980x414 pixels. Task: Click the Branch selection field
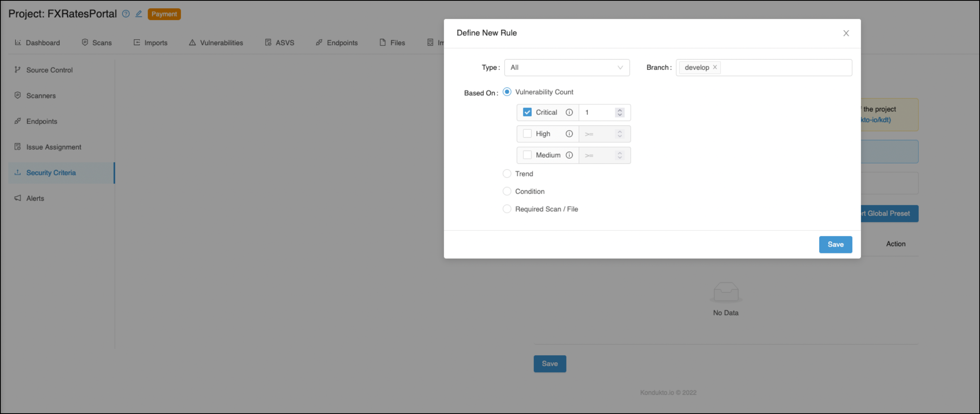(x=784, y=68)
